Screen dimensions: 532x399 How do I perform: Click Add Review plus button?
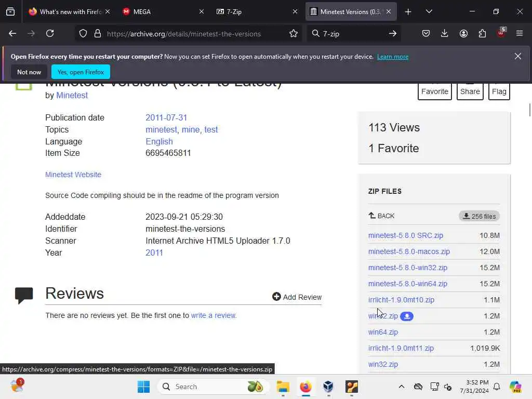pyautogui.click(x=297, y=297)
